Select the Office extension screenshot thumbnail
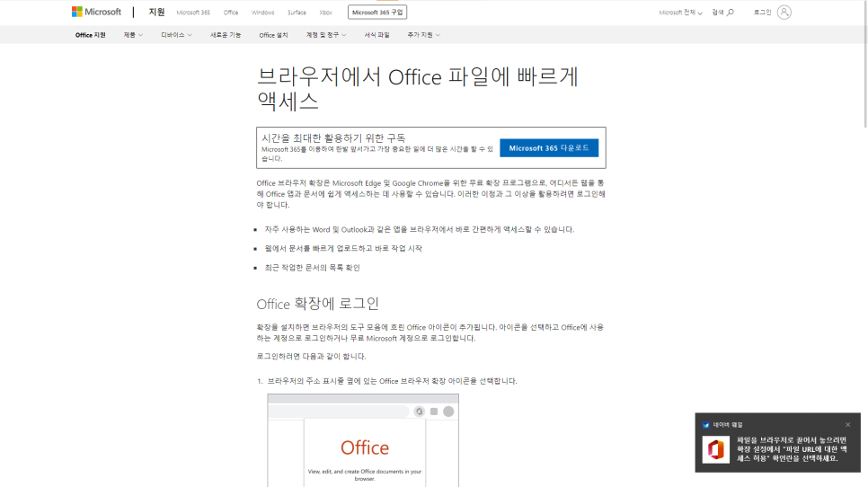Viewport: 868px width, 487px height. click(363, 440)
